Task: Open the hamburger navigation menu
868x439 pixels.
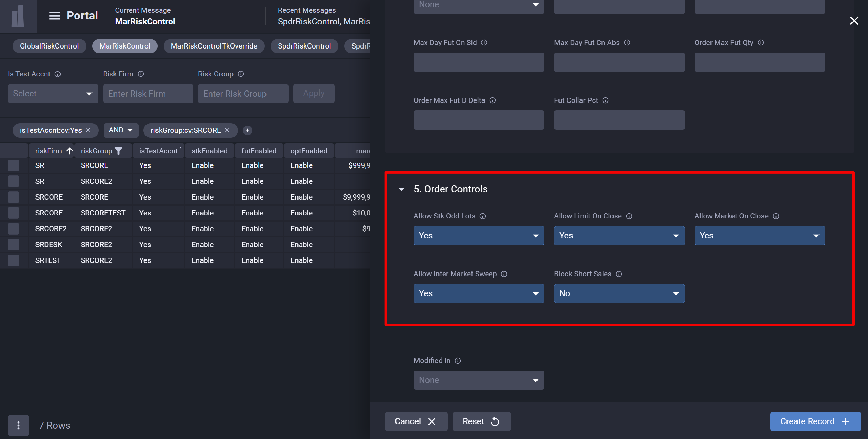Action: point(54,15)
